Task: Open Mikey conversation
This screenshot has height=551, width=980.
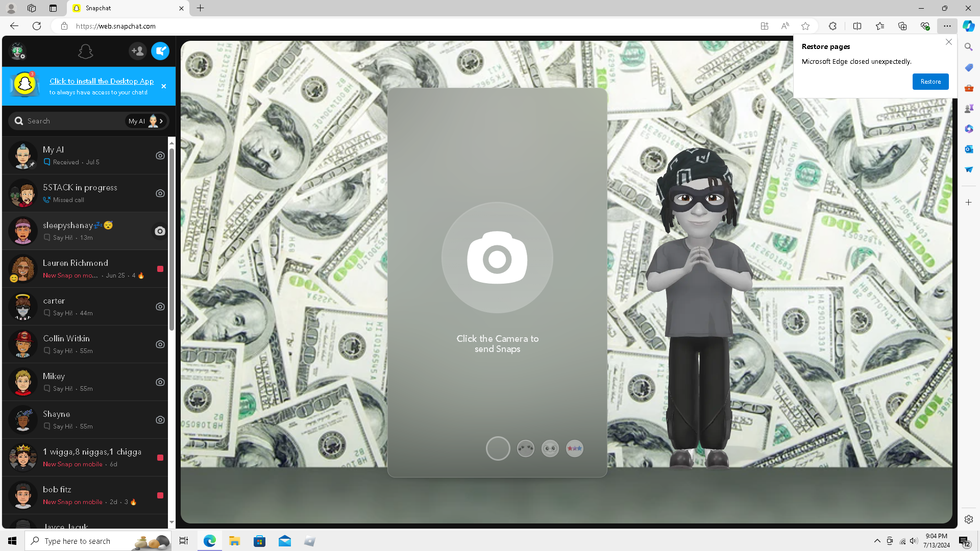Action: pyautogui.click(x=85, y=382)
